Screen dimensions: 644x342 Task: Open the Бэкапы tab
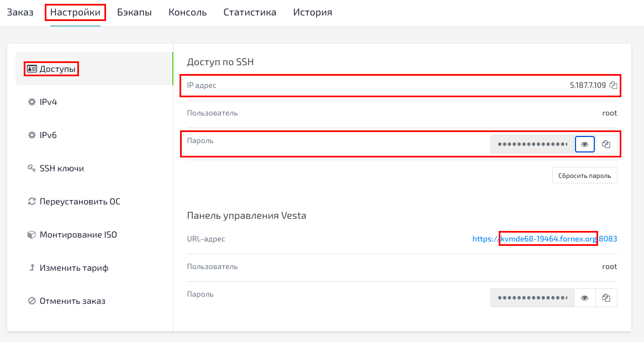pos(134,12)
